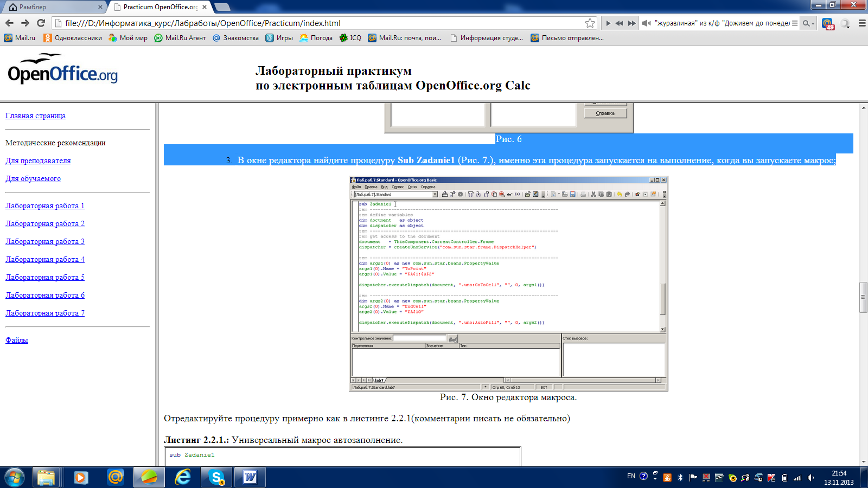The width and height of the screenshot is (868, 488).
Task: Open the media player taskbar icon
Action: (x=81, y=477)
